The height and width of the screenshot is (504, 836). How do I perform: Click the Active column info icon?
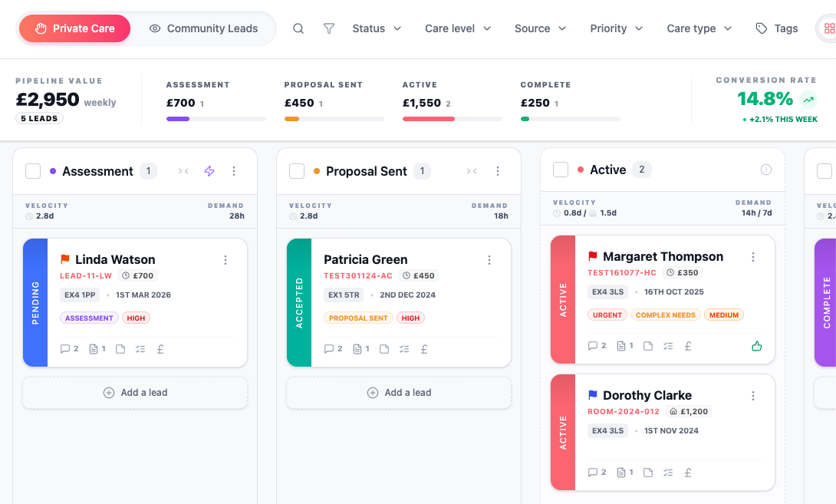[766, 170]
